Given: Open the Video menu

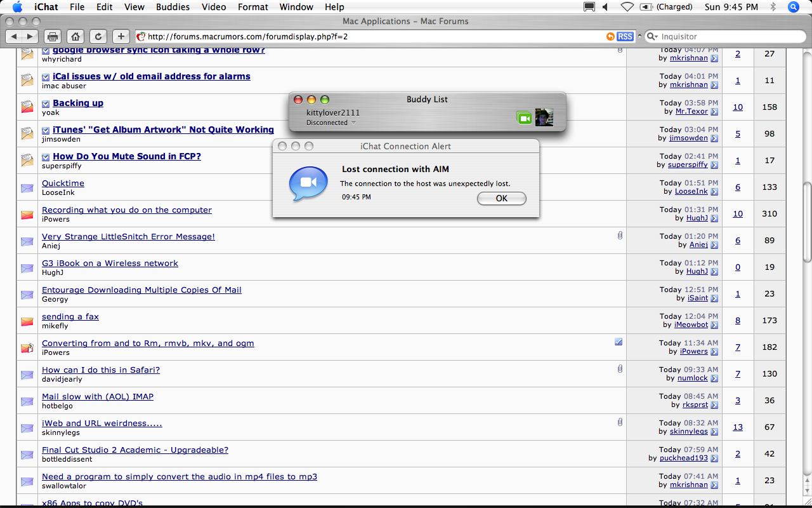Looking at the screenshot, I should coord(214,7).
